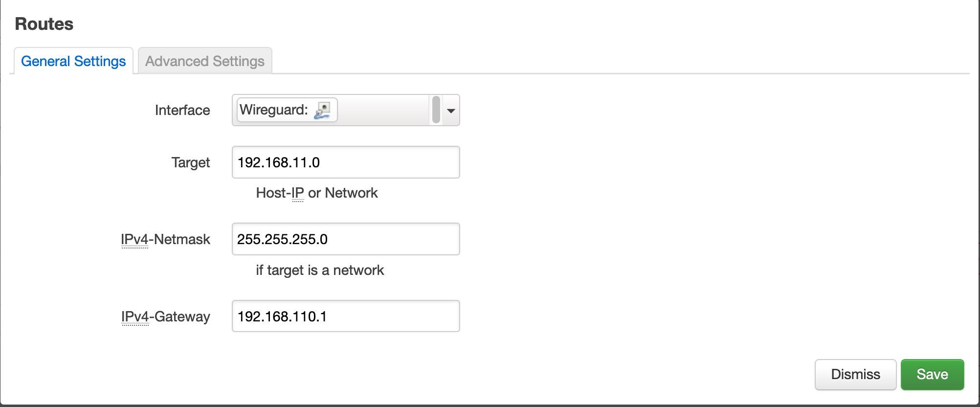Screen dimensions: 980x407
Task: Click the IPv4-Netmask label
Action: [165, 239]
